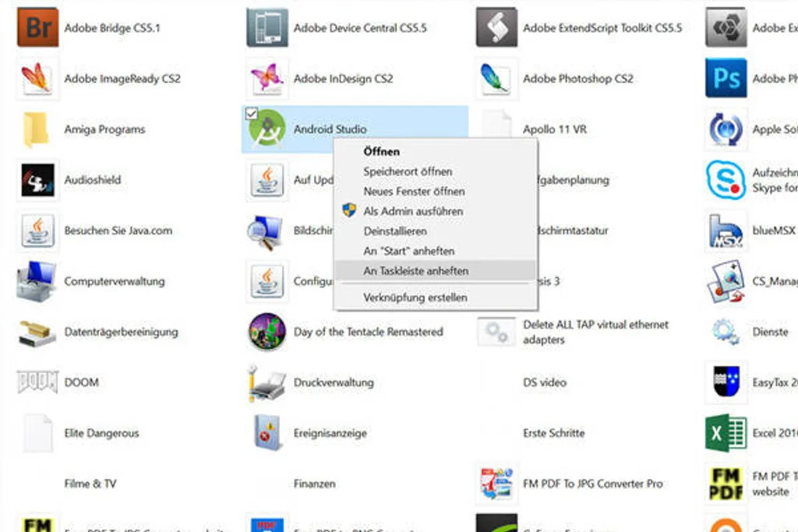798x532 pixels.
Task: Open Adobe Bridge CS5.1 icon
Action: pyautogui.click(x=37, y=27)
